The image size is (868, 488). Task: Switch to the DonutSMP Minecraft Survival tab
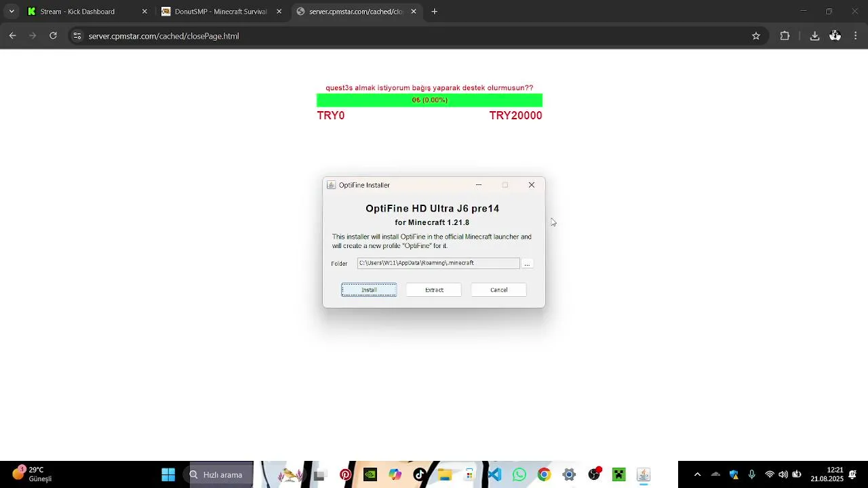220,12
